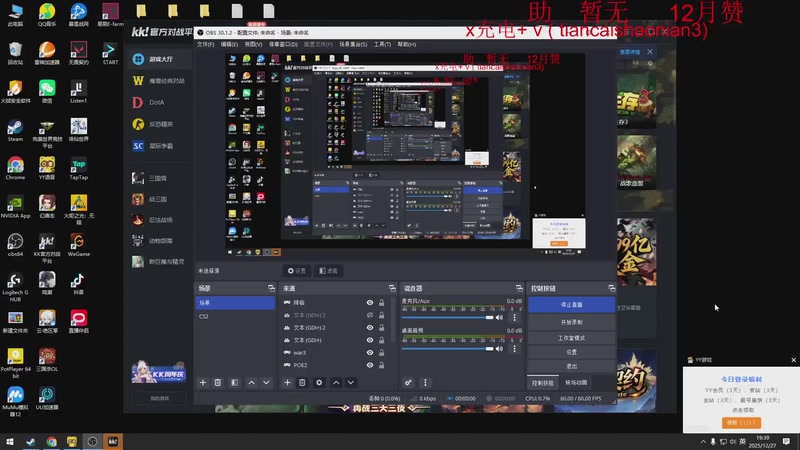
Task: Delete selected scene using scenes trash icon
Action: (218, 383)
